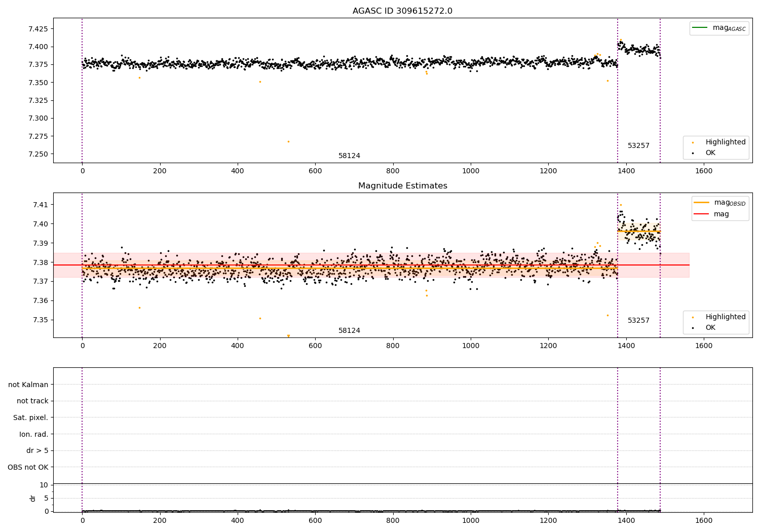The height and width of the screenshot is (532, 760).
Task: Click the 58124 obsid label in top plot
Action: click(x=349, y=156)
